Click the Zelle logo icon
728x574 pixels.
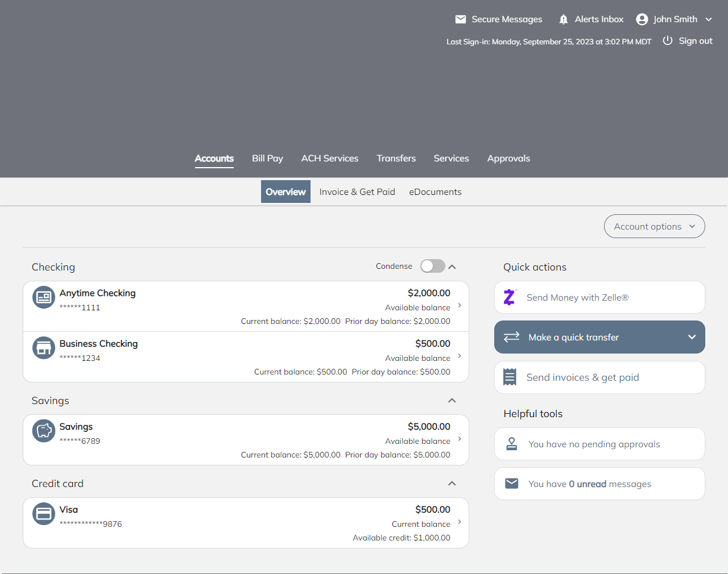(510, 297)
